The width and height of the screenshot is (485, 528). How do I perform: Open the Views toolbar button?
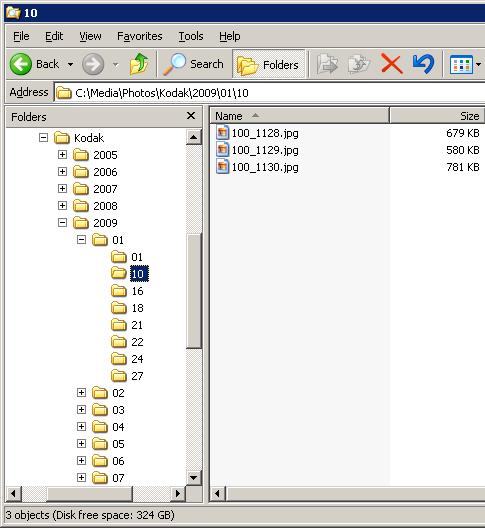coord(461,64)
